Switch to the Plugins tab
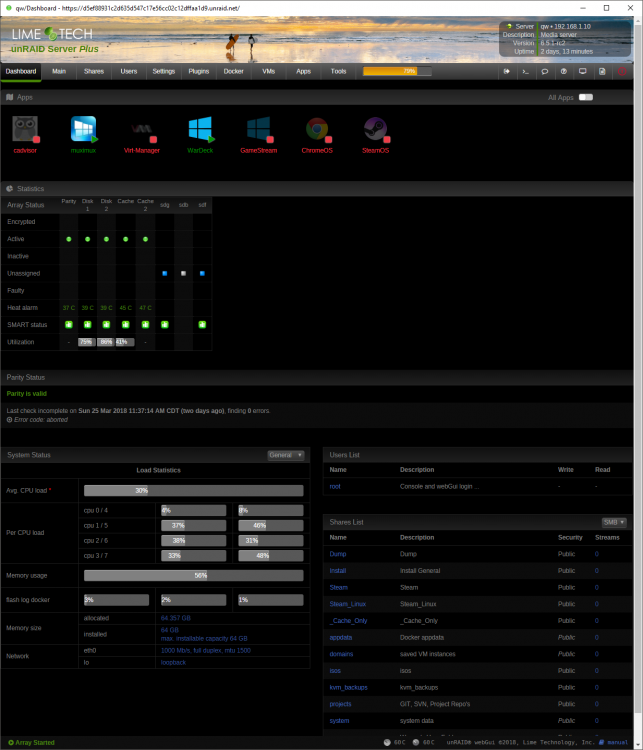This screenshot has width=643, height=750. [199, 71]
